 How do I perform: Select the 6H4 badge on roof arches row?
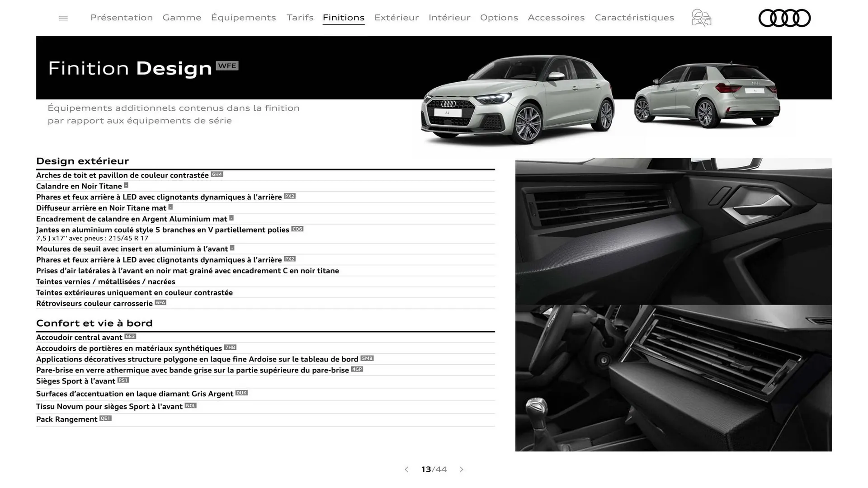point(217,174)
